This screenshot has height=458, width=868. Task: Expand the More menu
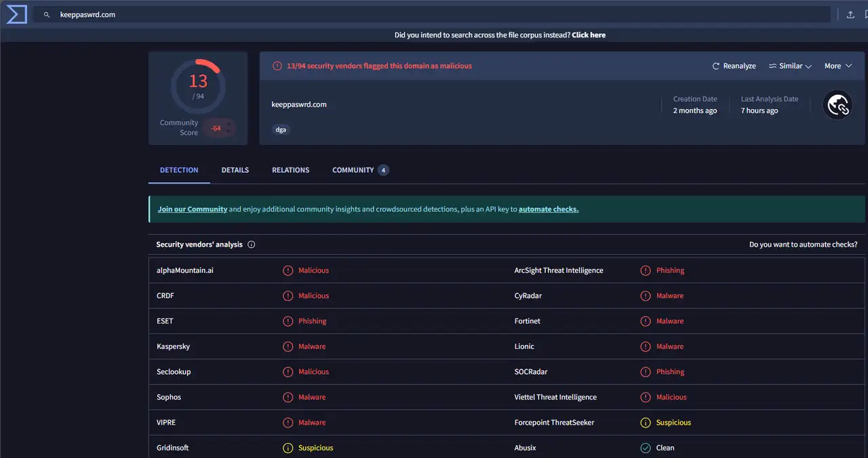pos(838,66)
